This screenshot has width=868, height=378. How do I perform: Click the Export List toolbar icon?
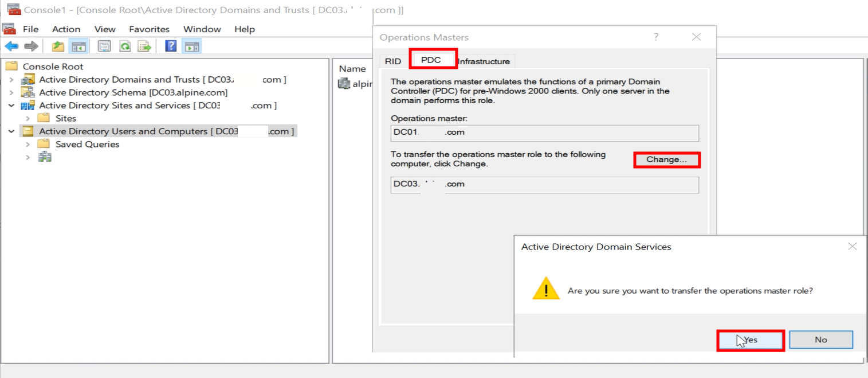pos(144,46)
